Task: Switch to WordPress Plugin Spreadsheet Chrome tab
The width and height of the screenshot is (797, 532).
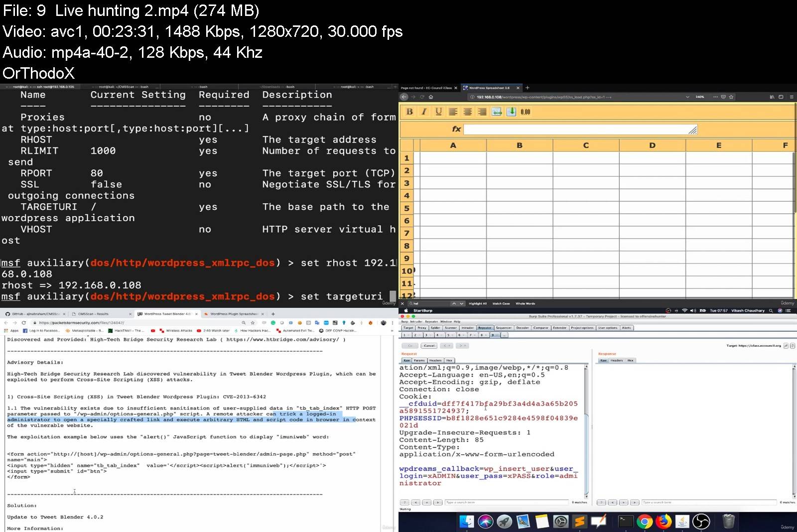Action: [x=234, y=314]
